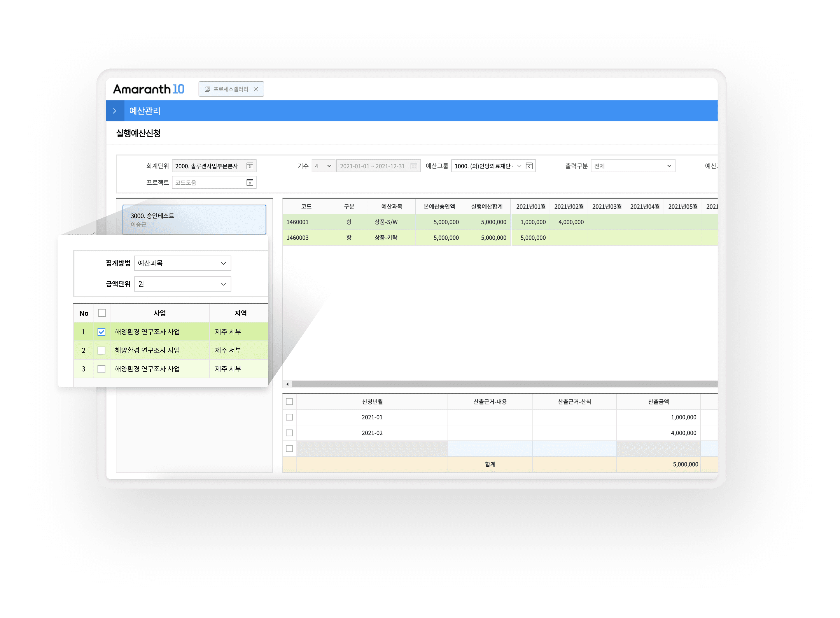This screenshot has width=840, height=618.
Task: Expand the 예산그룹 dropdown arrow
Action: click(519, 166)
